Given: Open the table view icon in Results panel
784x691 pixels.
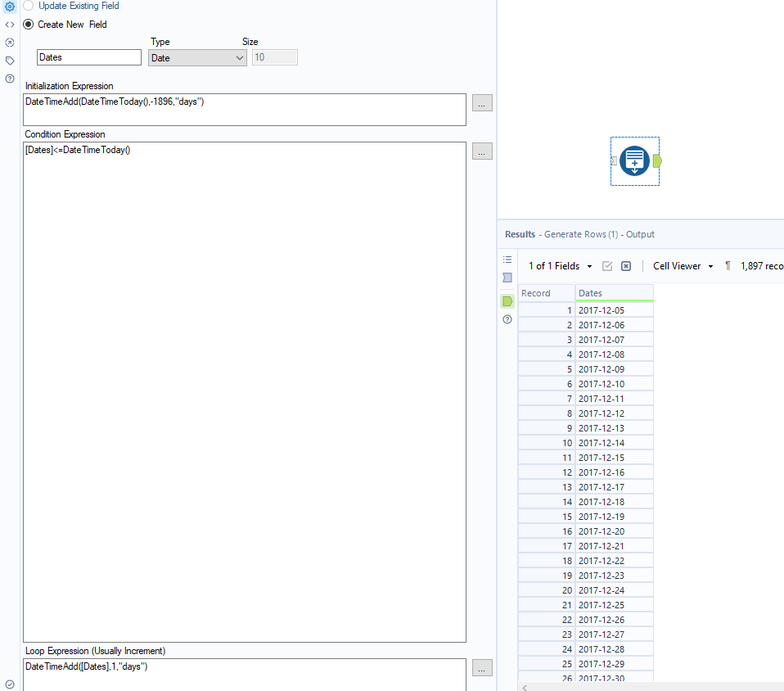Looking at the screenshot, I should pos(507,278).
